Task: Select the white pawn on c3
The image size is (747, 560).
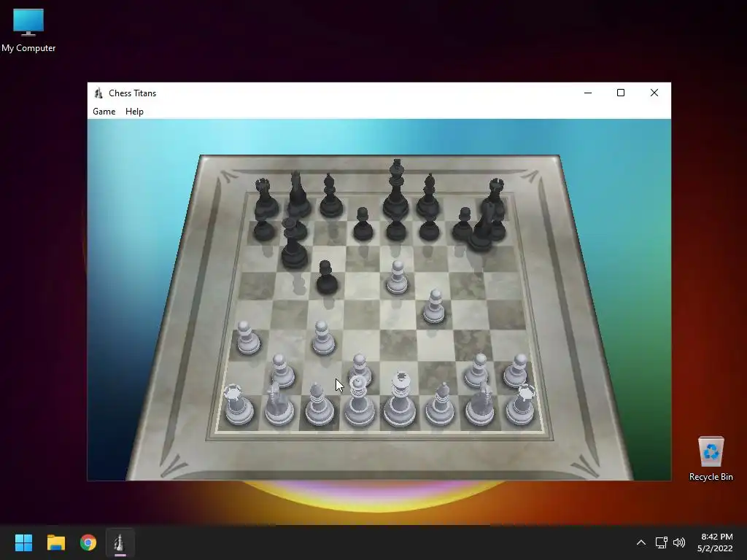Action: (323, 338)
